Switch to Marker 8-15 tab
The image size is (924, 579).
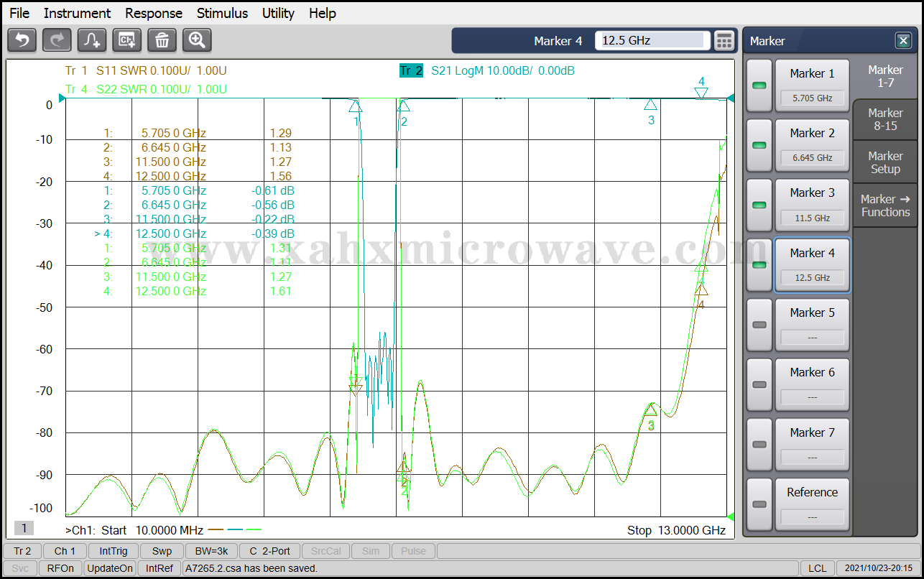[885, 119]
